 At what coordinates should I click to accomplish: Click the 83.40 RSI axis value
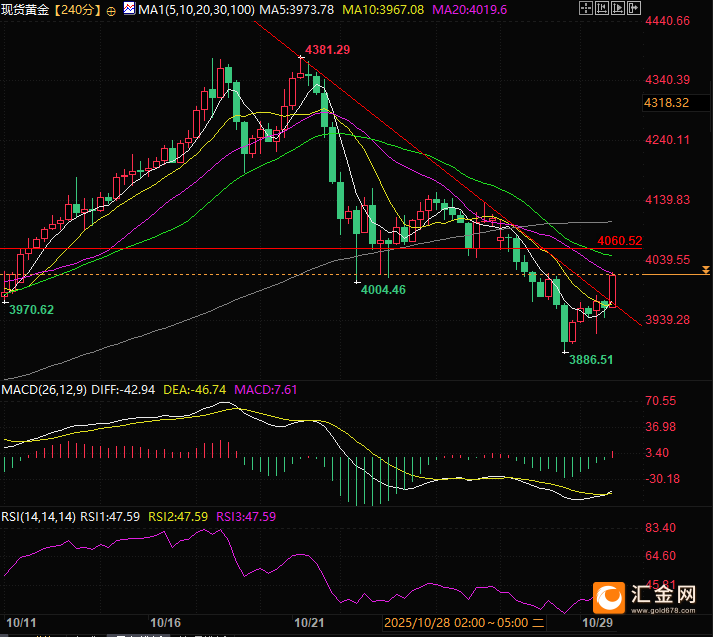[x=661, y=528]
